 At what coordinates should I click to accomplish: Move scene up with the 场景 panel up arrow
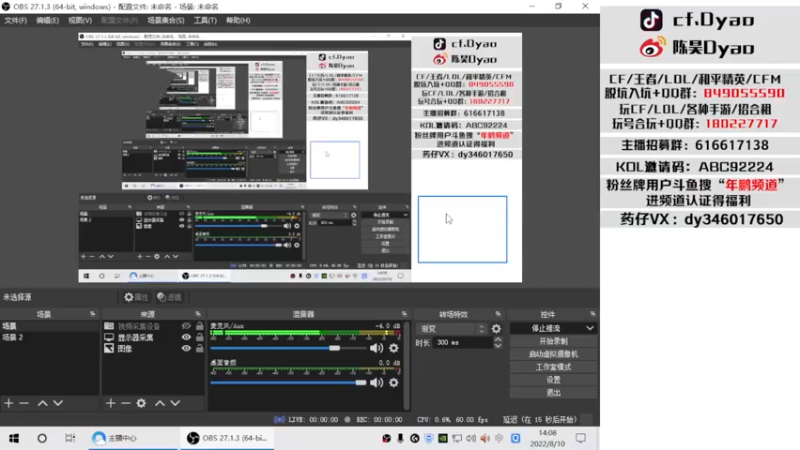point(42,403)
